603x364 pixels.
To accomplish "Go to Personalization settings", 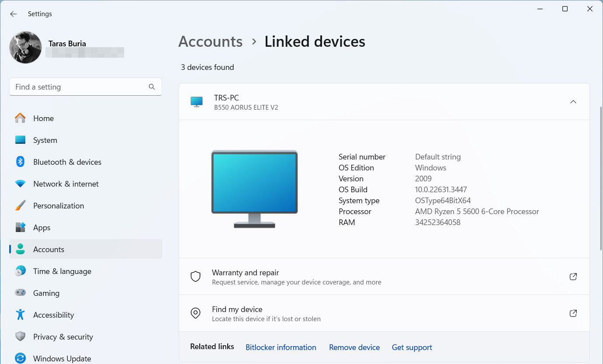I will point(86,205).
